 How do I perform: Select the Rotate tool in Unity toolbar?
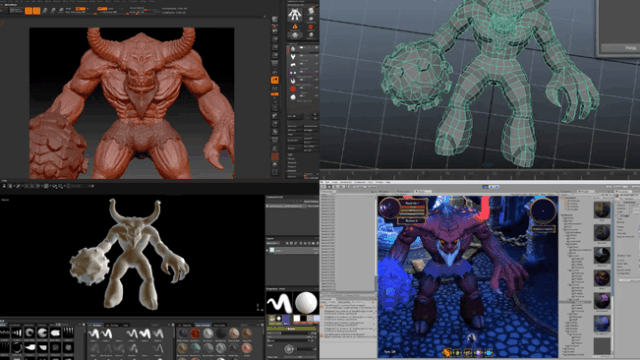[336, 187]
